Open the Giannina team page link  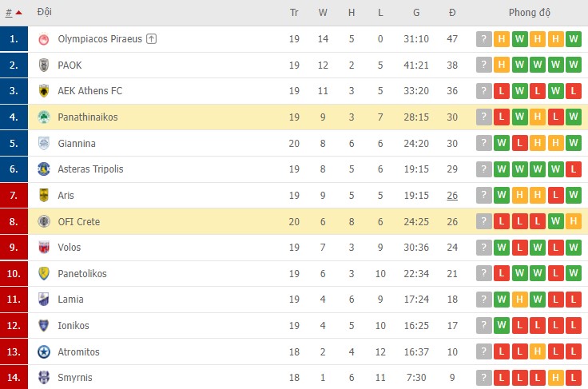pyautogui.click(x=77, y=144)
